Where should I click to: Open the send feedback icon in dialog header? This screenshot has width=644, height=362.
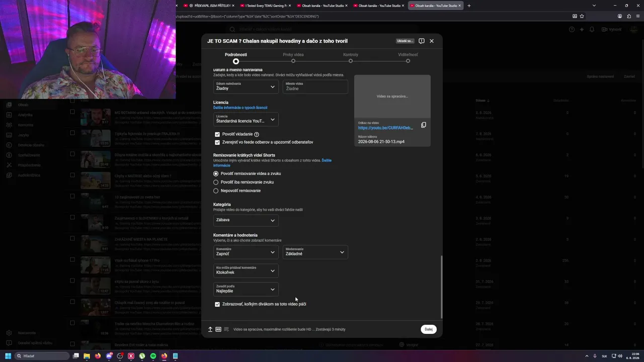click(422, 41)
